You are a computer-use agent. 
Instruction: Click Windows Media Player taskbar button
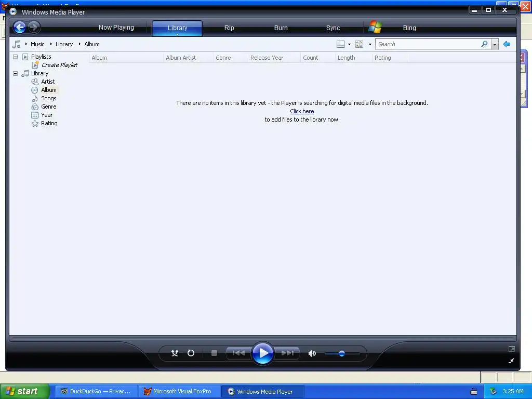262,391
